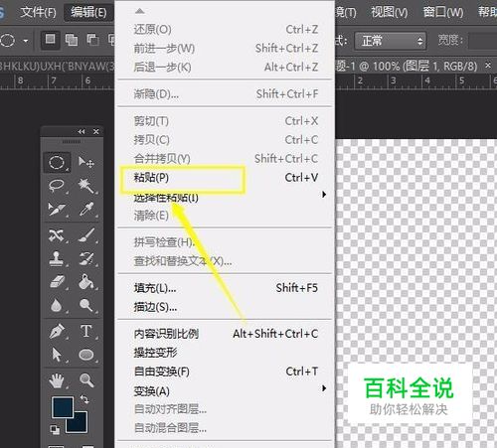
Task: Select the Move tool
Action: click(85, 162)
